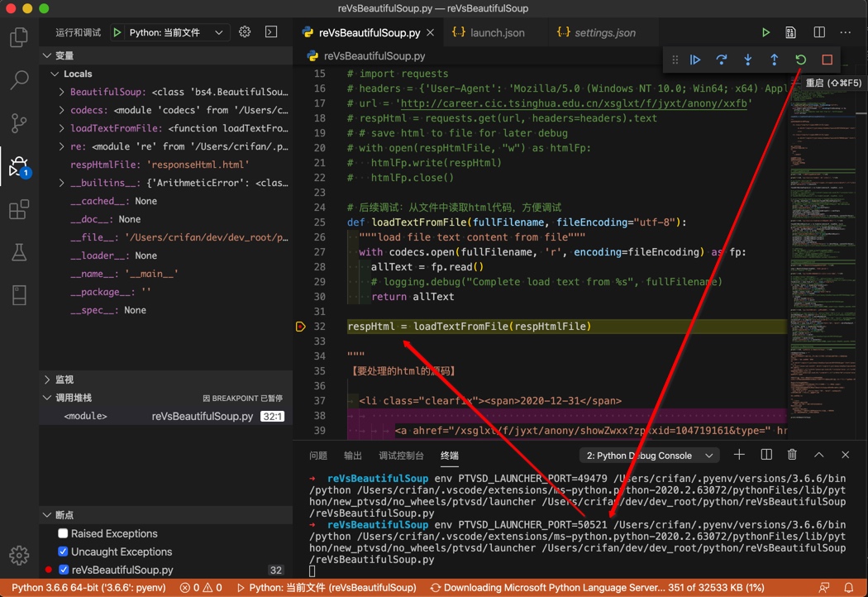Open the bookmark-style view below the flask
868x597 pixels.
(x=19, y=295)
